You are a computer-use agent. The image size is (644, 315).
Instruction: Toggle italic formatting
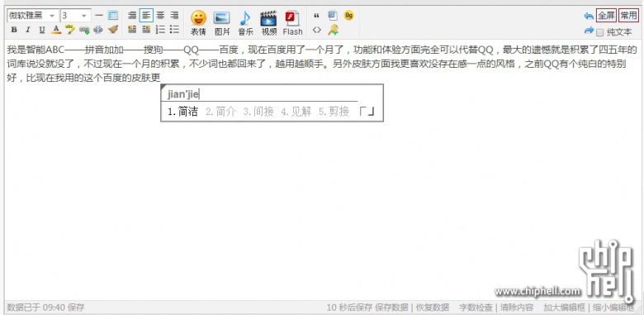[x=28, y=30]
